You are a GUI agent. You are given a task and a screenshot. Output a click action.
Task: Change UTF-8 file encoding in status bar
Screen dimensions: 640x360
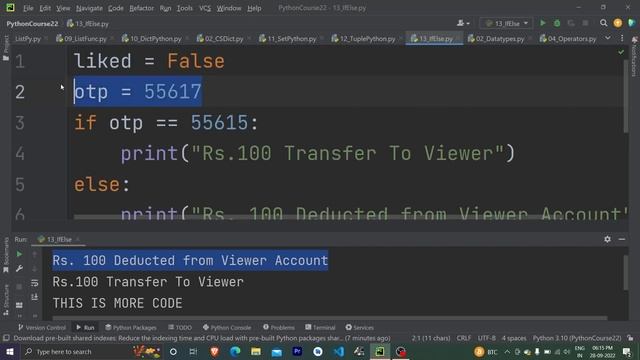[487, 338]
